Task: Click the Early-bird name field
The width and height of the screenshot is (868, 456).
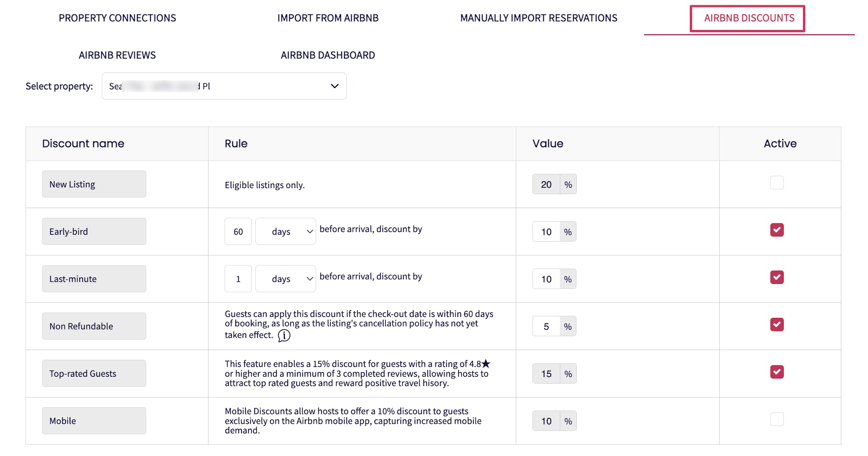Action: coord(94,231)
